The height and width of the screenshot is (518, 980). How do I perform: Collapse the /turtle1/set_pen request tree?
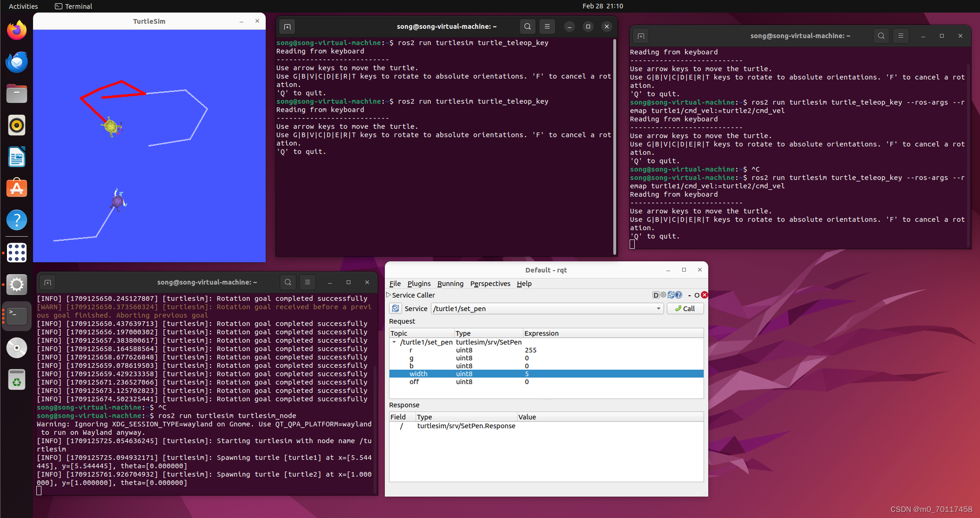[395, 342]
